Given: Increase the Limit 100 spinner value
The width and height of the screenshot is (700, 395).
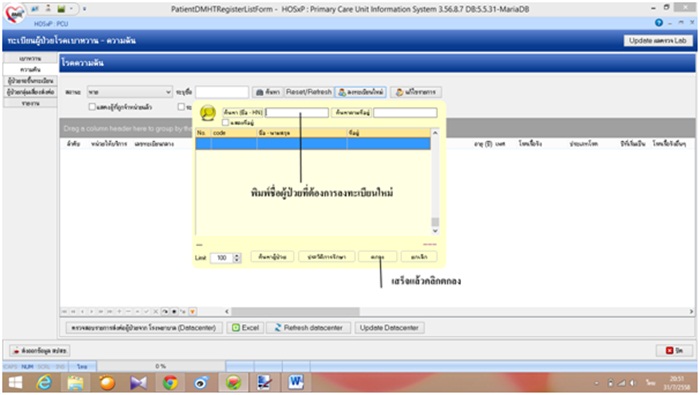Looking at the screenshot, I should click(x=237, y=255).
